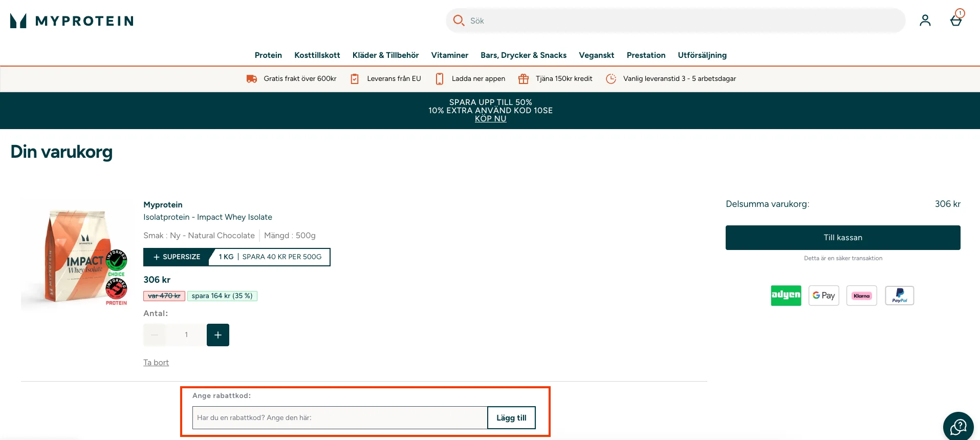Click the phone icon for app download
This screenshot has width=980, height=440.
pos(439,79)
